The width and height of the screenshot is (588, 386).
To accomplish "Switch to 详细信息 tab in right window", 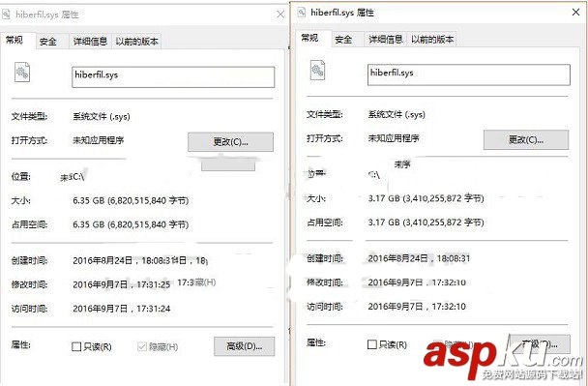I will point(386,39).
